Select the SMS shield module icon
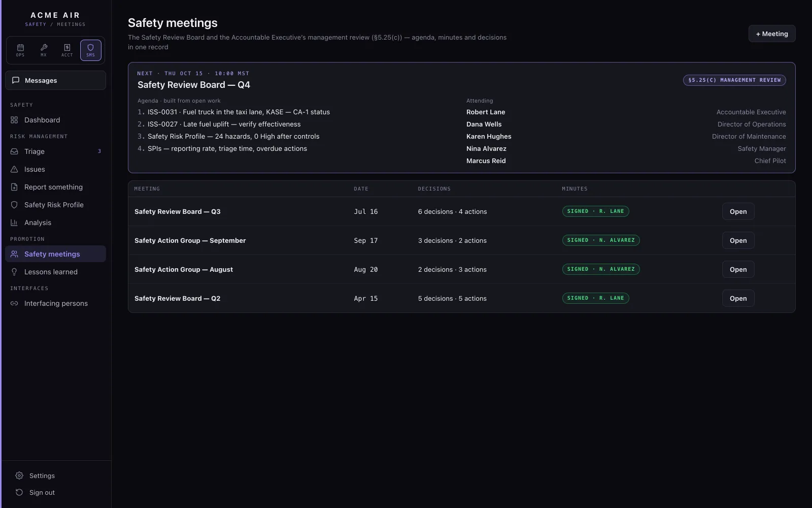The image size is (812, 508). [x=90, y=50]
